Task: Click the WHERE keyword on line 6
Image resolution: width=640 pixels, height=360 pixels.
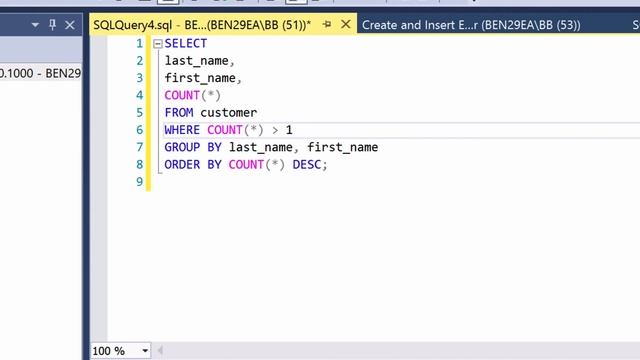Action: coord(182,130)
